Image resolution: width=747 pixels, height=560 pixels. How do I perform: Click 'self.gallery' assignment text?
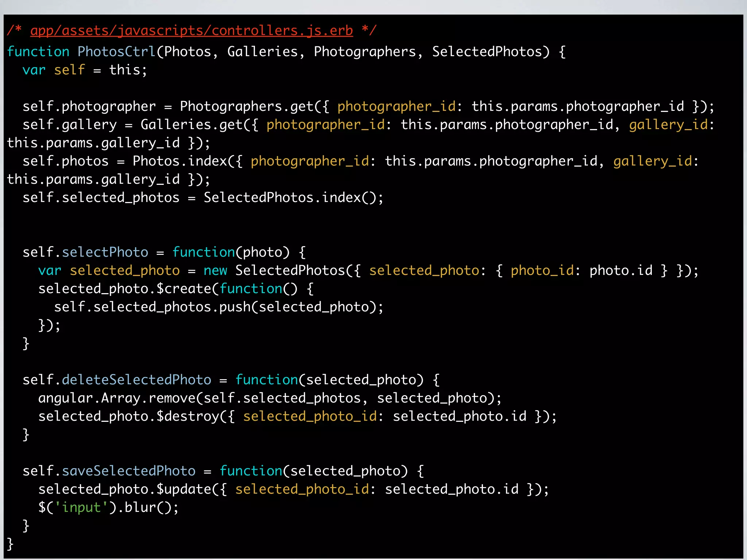point(70,125)
